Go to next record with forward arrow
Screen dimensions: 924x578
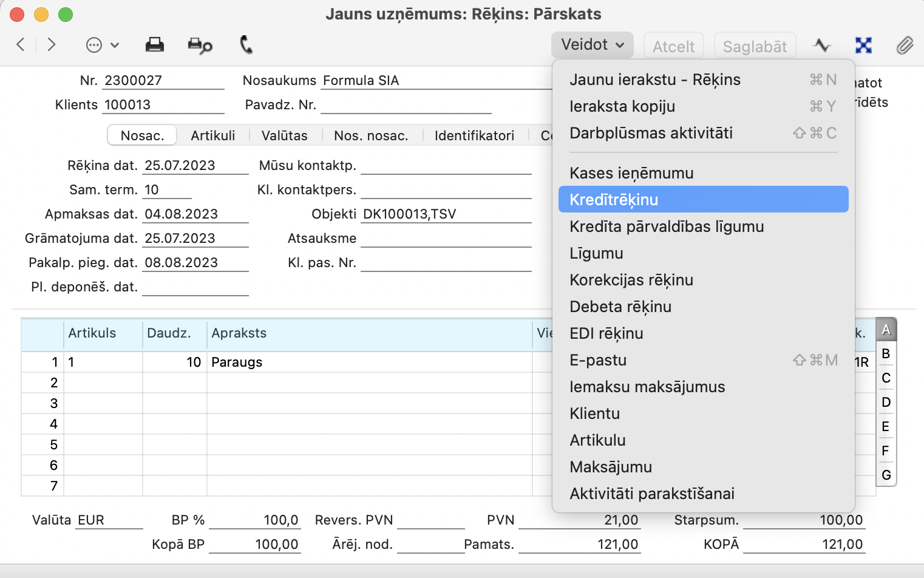(52, 44)
